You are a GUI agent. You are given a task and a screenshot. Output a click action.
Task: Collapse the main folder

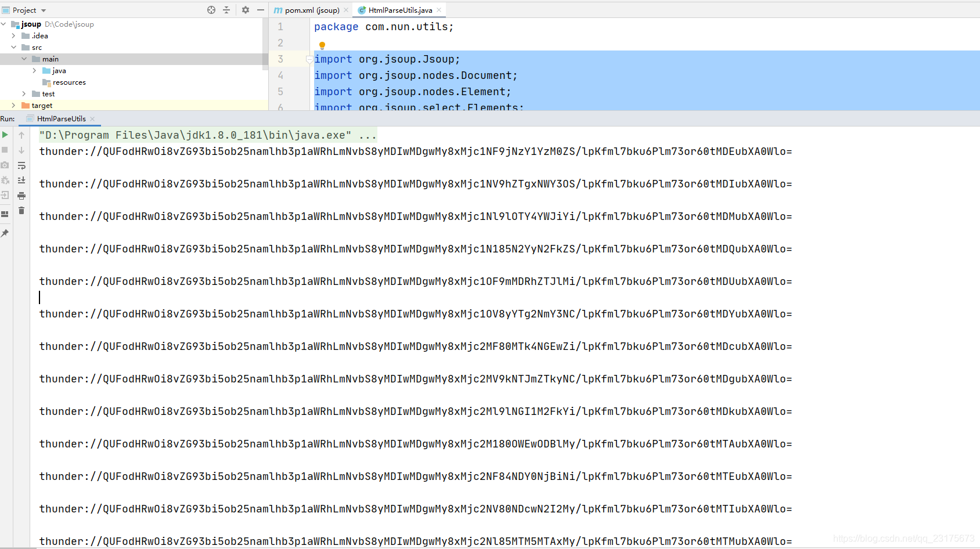(x=24, y=59)
